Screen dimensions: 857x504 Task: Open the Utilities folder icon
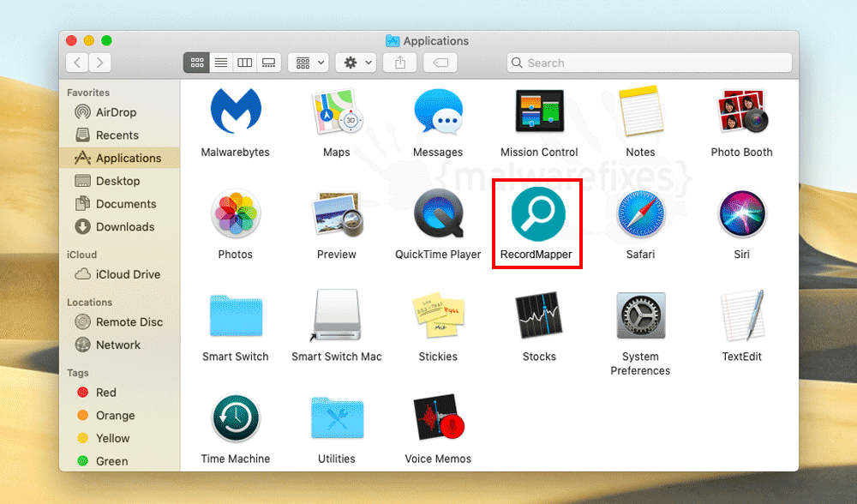(337, 418)
